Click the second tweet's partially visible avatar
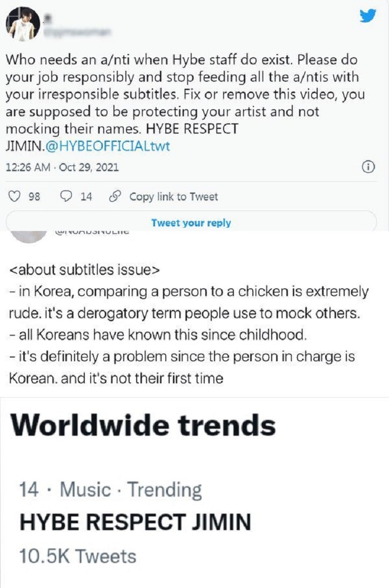The height and width of the screenshot is (588, 389). coord(28,236)
